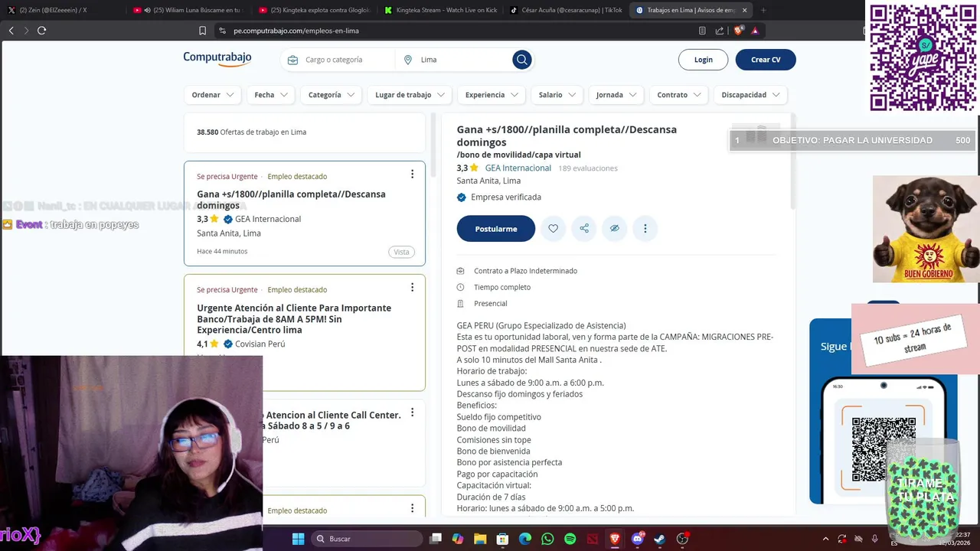Open File Explorer from the taskbar
980x551 pixels.
point(480,539)
